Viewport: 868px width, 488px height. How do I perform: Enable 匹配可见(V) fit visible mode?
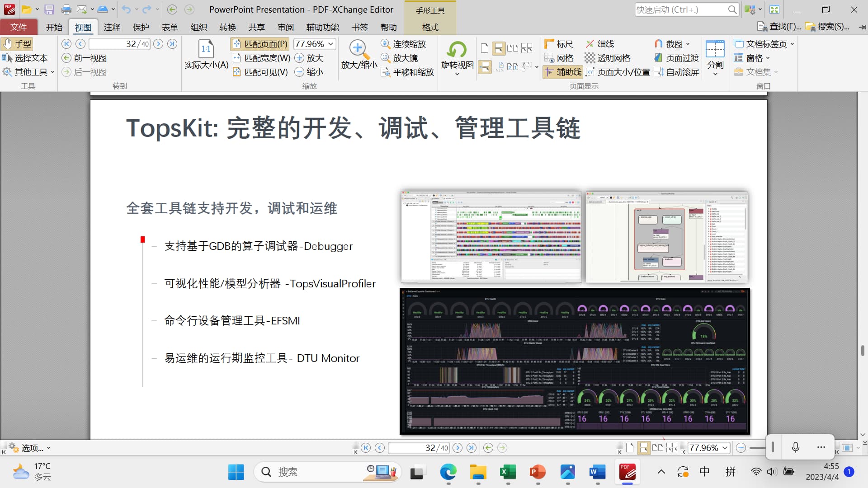260,72
